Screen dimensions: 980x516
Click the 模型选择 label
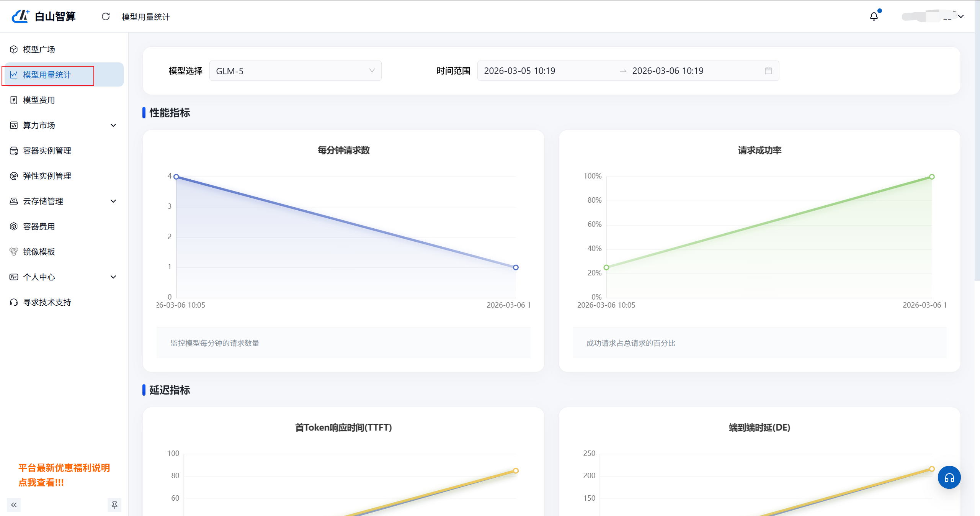tap(185, 71)
